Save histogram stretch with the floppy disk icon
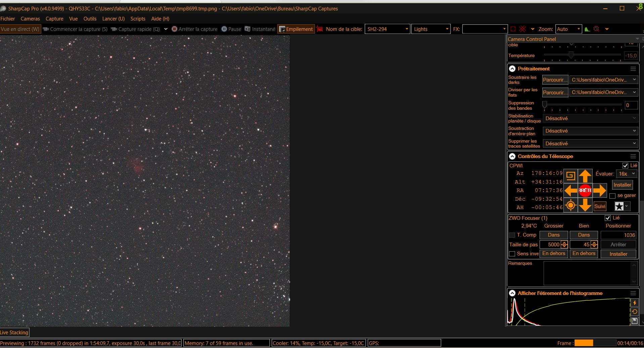644x348 pixels. tap(634, 321)
